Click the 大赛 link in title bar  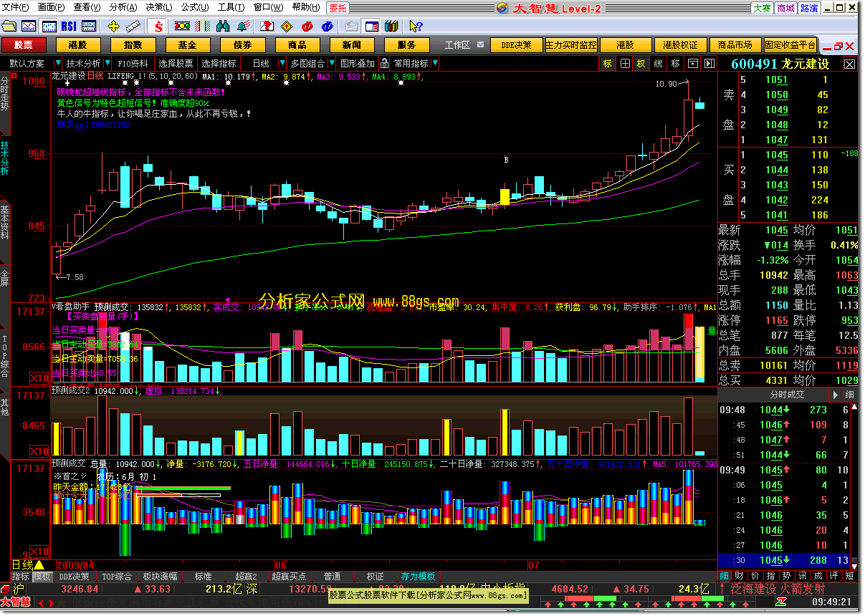(x=762, y=8)
